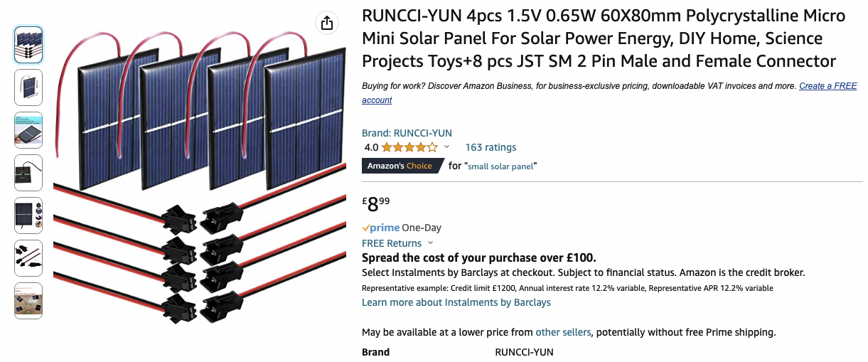Click "Create a FREE account" link

(827, 86)
